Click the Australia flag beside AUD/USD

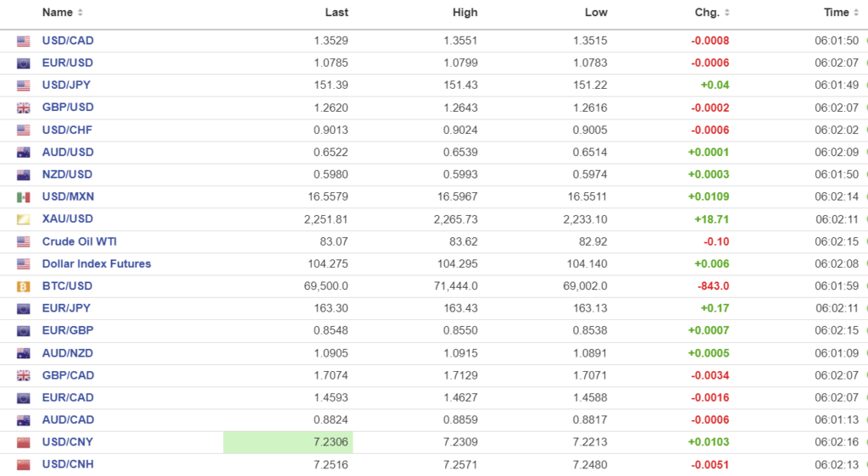tap(24, 152)
